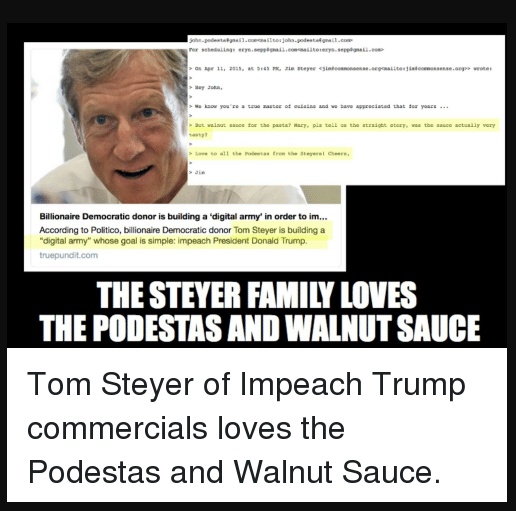
Task: Click highlighted 'Tom Steyer is building a' text
Action: click(x=279, y=230)
